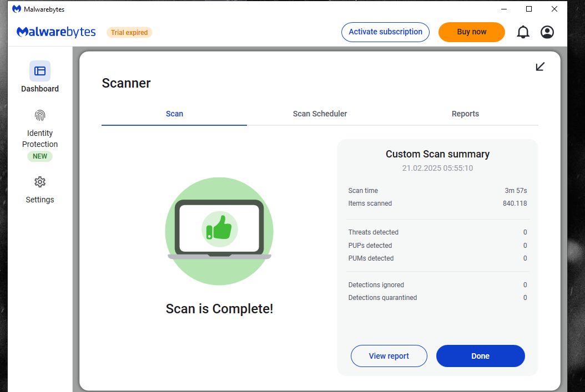
Task: Click the Activate subscription button
Action: click(x=385, y=32)
